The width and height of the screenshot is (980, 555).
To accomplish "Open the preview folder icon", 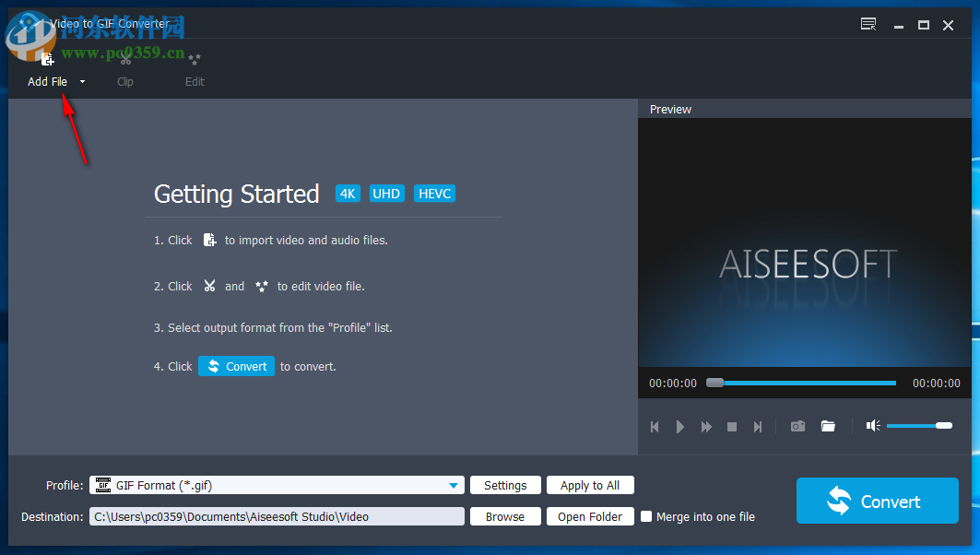I will (827, 426).
